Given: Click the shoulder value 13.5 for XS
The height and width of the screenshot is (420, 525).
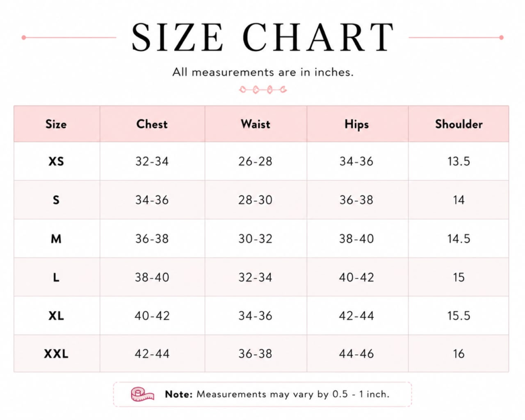Looking at the screenshot, I should point(459,162).
